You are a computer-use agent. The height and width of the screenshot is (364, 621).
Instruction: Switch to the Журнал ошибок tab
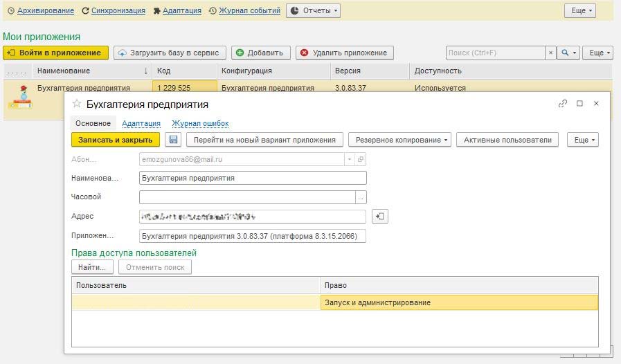tap(200, 123)
